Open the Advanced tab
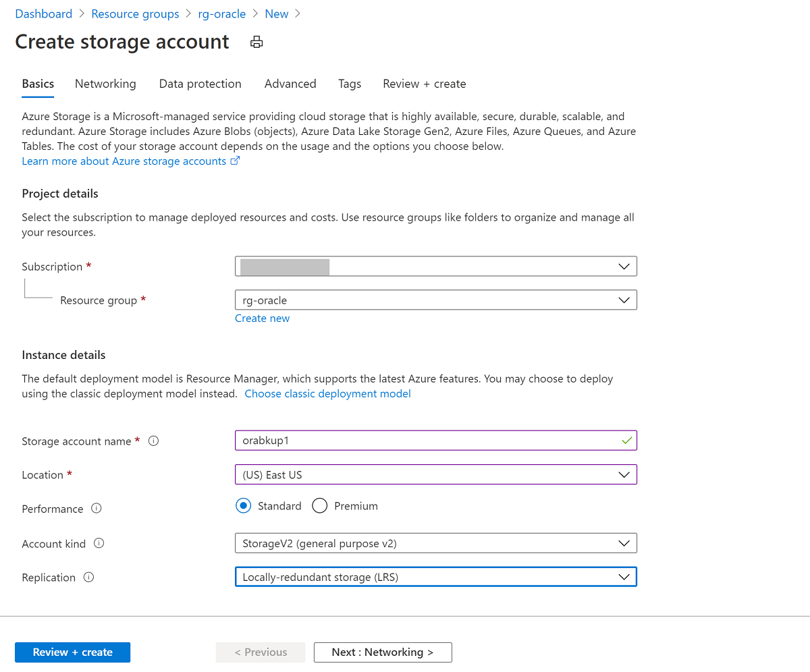Image resolution: width=810 pixels, height=672 pixels. click(290, 84)
